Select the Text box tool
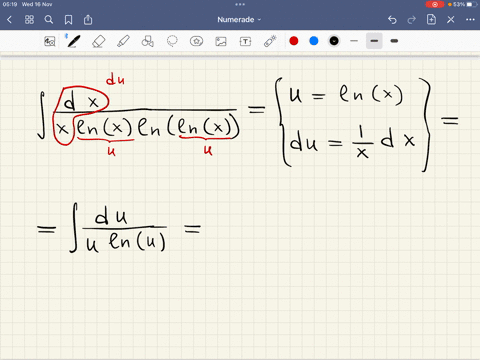Image resolution: width=480 pixels, height=360 pixels. 245,41
